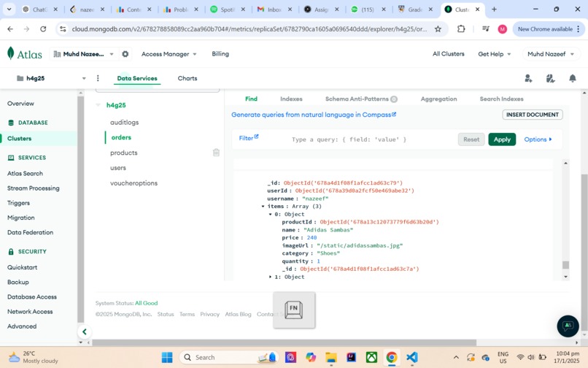Open organization settings gear icon

point(125,54)
